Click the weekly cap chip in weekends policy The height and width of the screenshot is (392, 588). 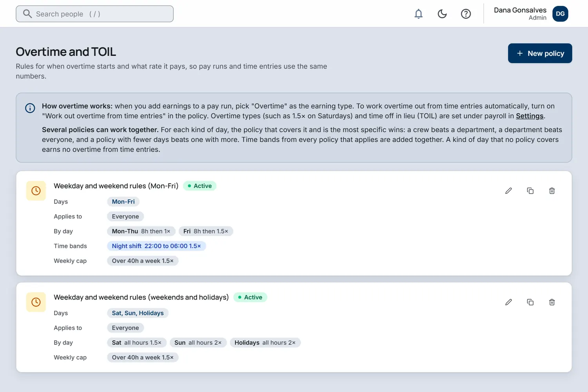click(x=143, y=358)
